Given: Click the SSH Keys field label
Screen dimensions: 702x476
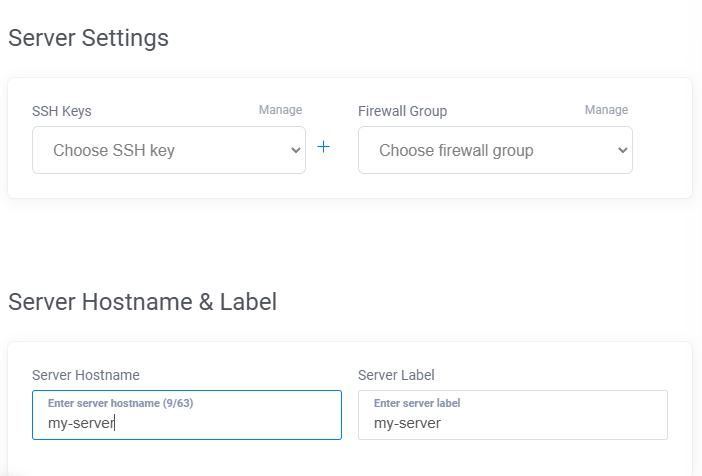Looking at the screenshot, I should pyautogui.click(x=62, y=111).
